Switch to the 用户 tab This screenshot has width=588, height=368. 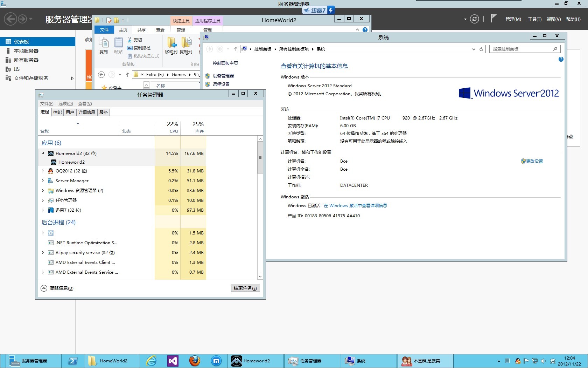pos(70,112)
